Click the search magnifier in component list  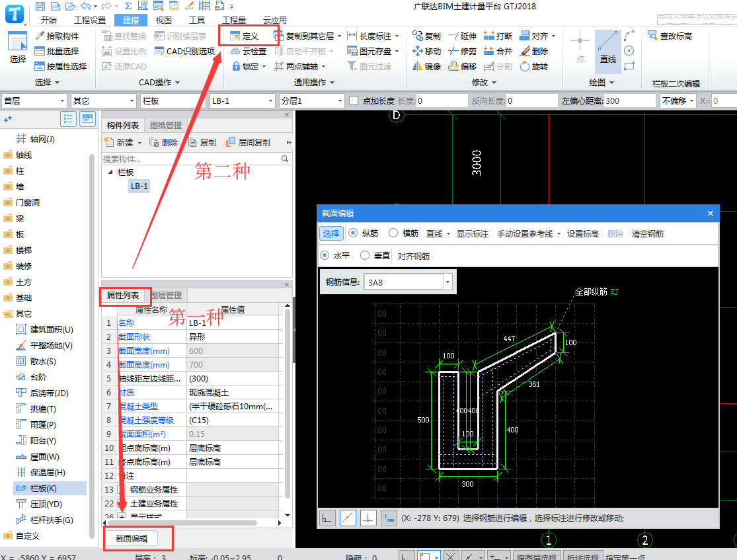285,159
